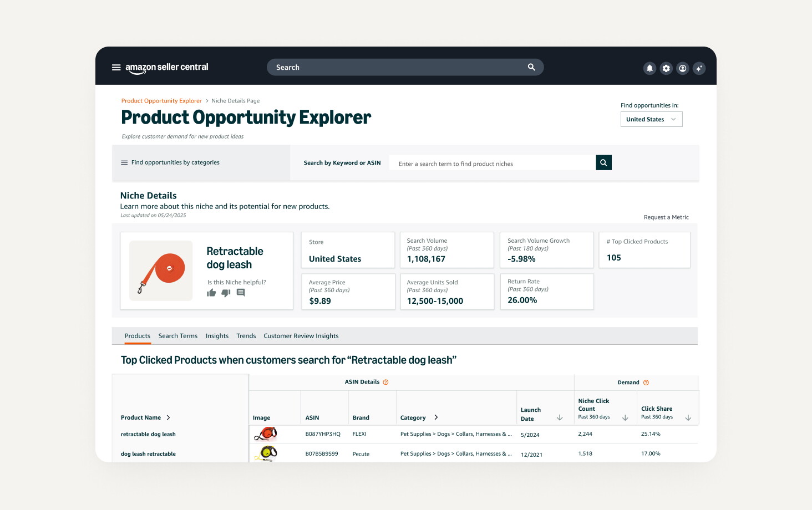Click the 5/2024 launch date cell
The height and width of the screenshot is (510, 812).
pos(530,435)
